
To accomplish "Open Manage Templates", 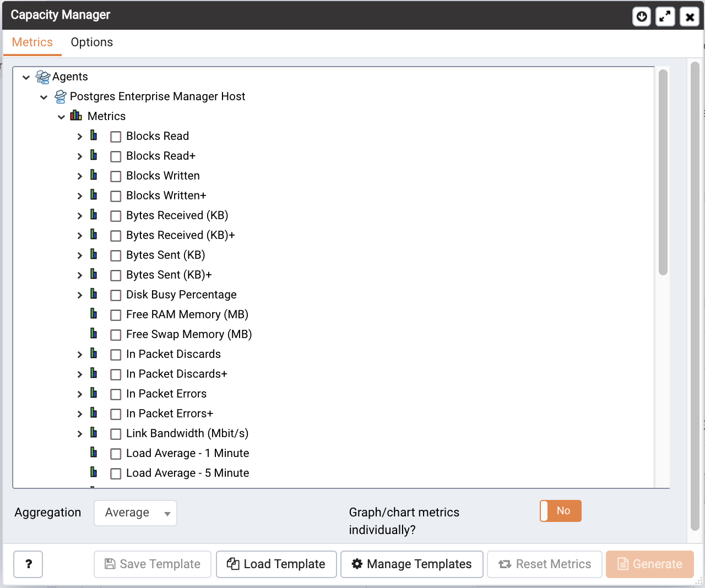I will 412,564.
